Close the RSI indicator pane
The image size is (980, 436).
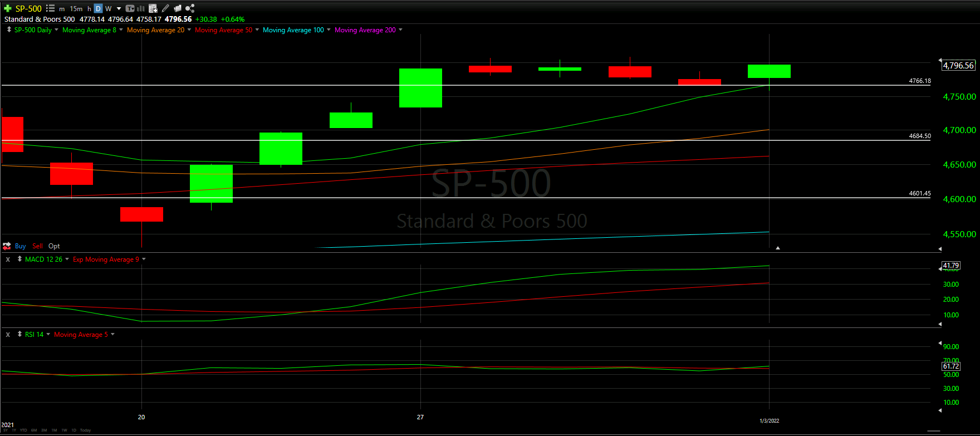pos(8,335)
